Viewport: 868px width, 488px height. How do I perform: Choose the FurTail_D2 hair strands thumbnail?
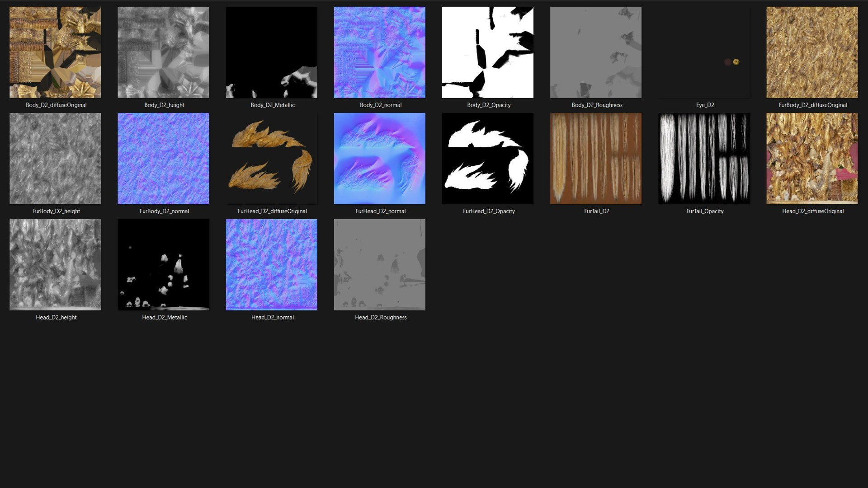click(595, 159)
